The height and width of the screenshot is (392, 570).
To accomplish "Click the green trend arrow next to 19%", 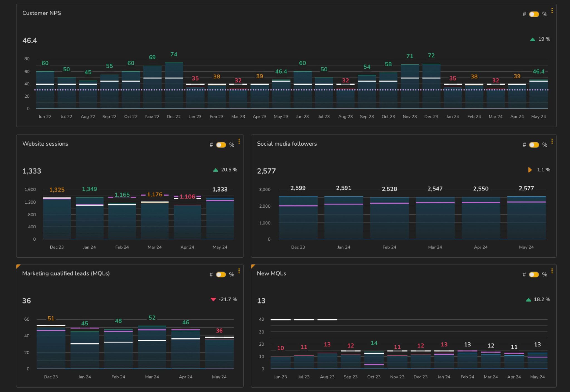I will [x=532, y=39].
